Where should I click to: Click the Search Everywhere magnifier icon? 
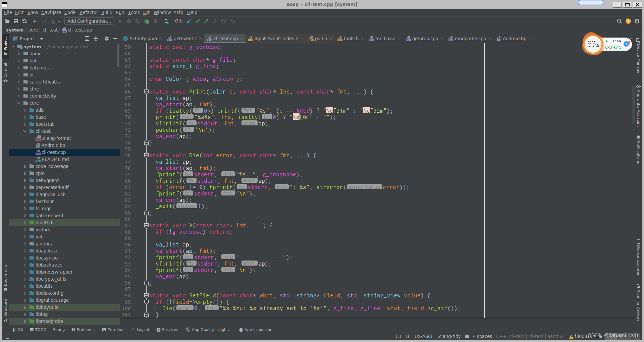point(620,21)
